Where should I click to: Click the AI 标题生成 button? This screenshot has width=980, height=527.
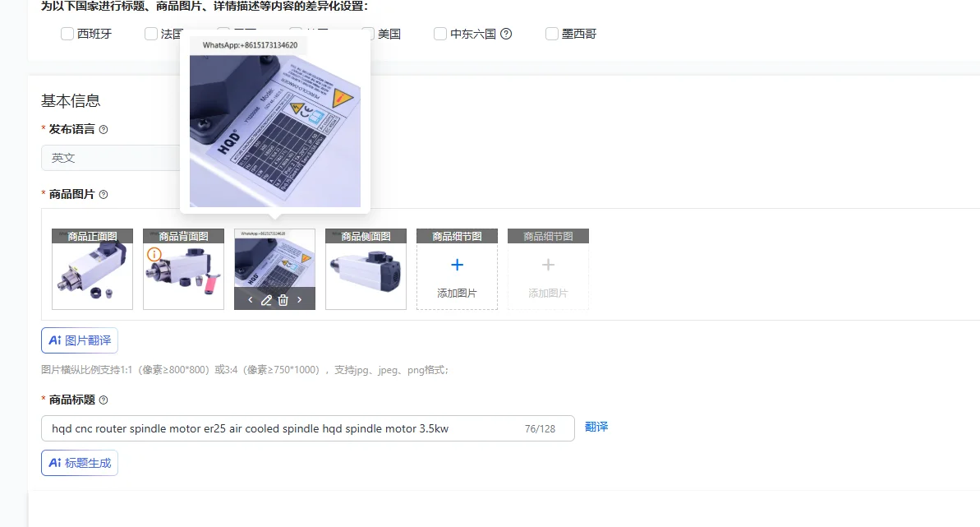click(80, 463)
